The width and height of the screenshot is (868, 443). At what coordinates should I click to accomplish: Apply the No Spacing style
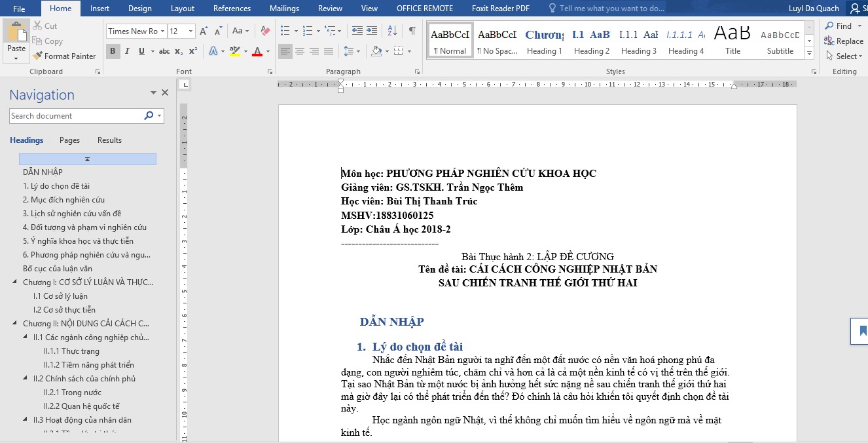coord(497,41)
